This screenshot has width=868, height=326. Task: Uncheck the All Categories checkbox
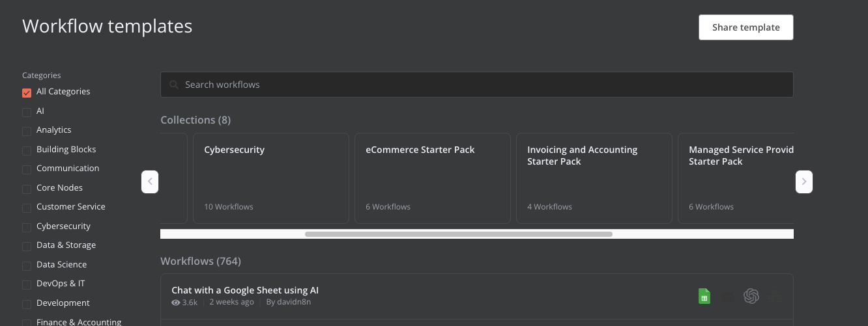27,92
